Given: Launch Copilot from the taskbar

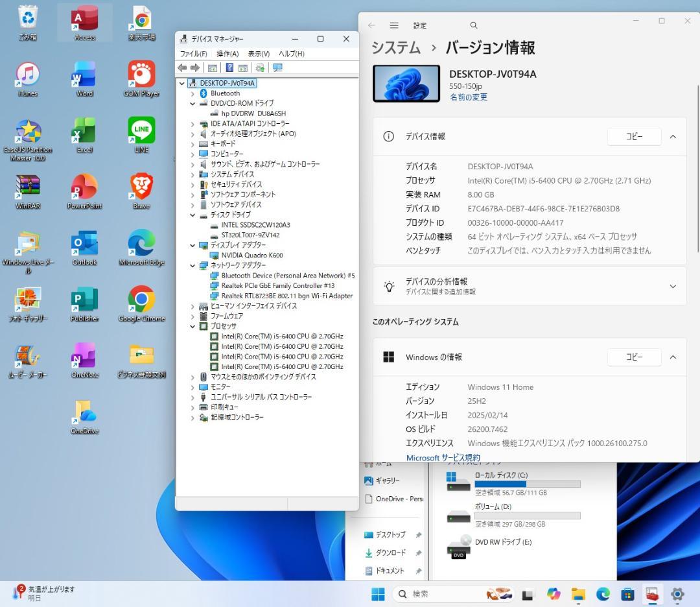Looking at the screenshot, I should 553,594.
